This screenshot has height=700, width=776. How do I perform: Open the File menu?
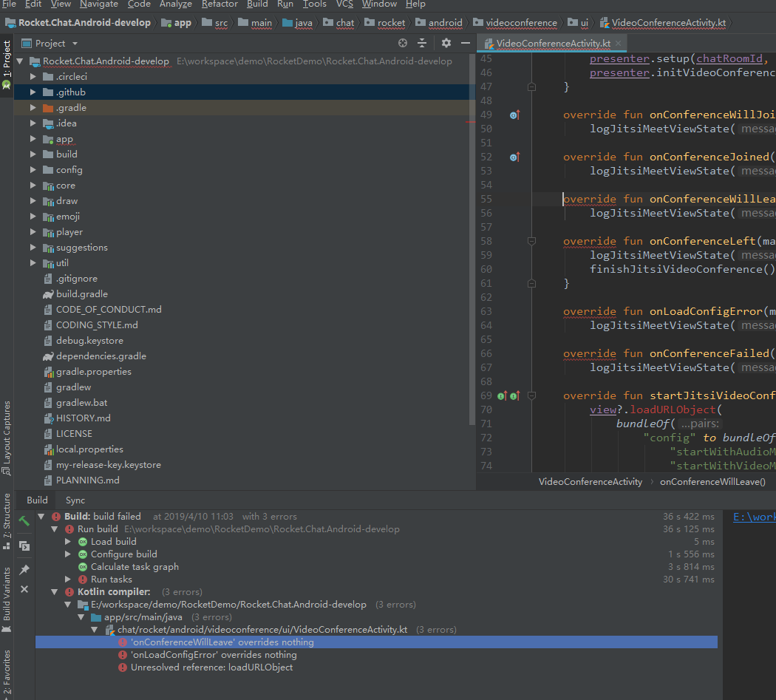coord(10,4)
